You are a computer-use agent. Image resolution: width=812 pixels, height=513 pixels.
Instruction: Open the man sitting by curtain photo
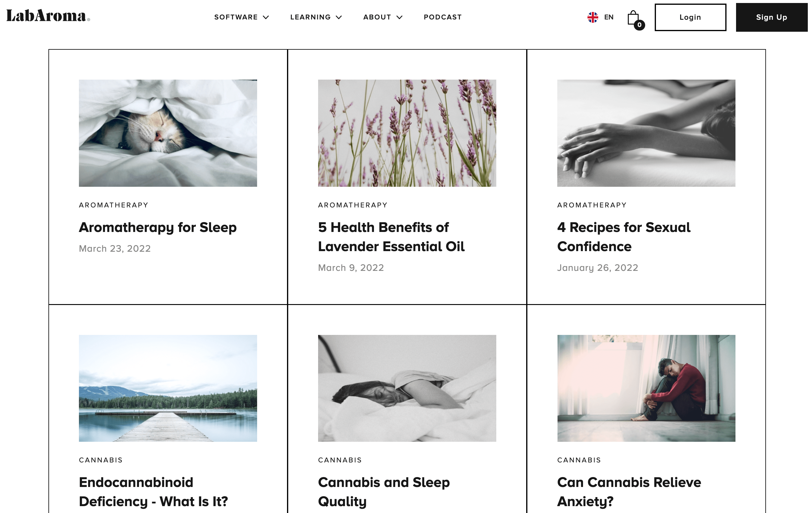tap(646, 388)
